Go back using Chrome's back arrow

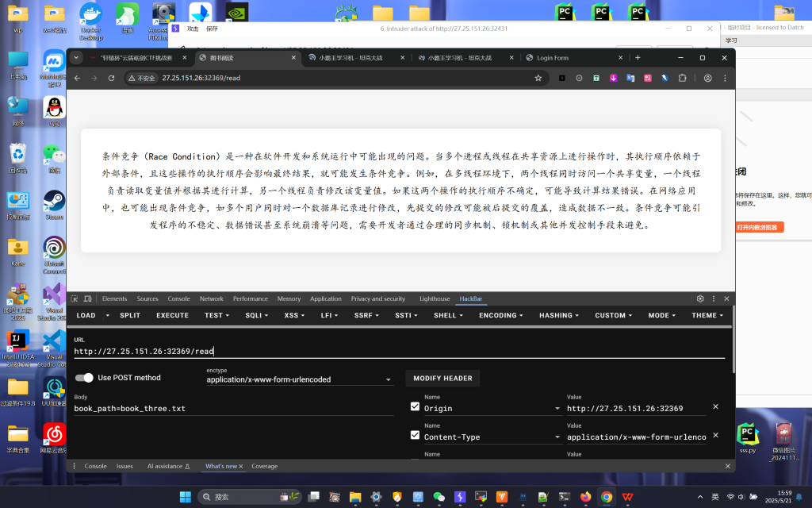tap(77, 79)
